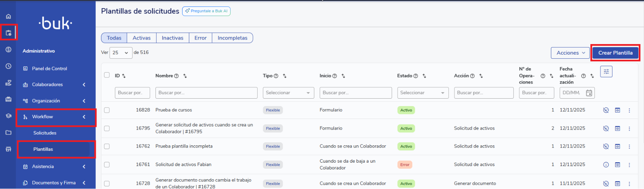This screenshot has width=644, height=189.
Task: Open three-dot menu for row 16795
Action: click(629, 128)
